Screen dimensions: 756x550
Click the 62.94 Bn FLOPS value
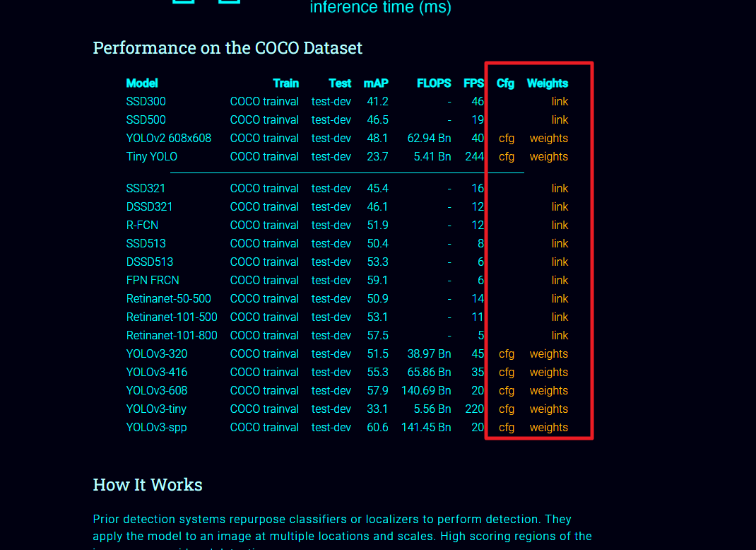429,139
